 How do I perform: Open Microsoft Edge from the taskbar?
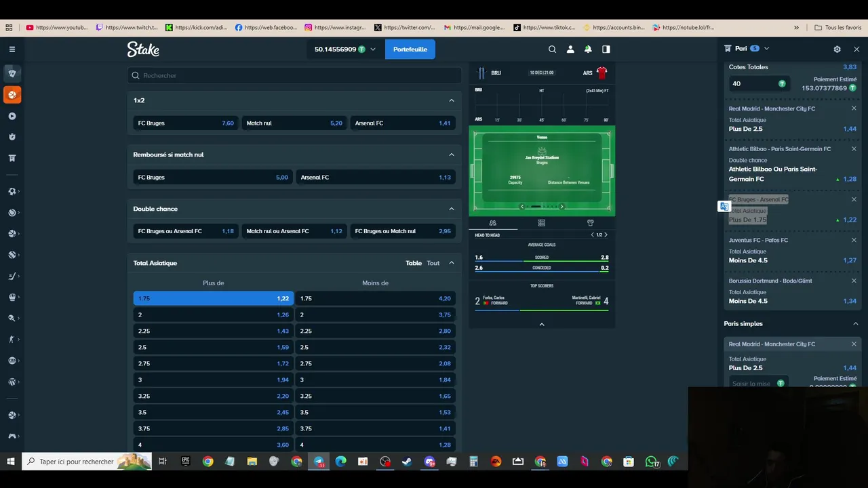point(341,462)
